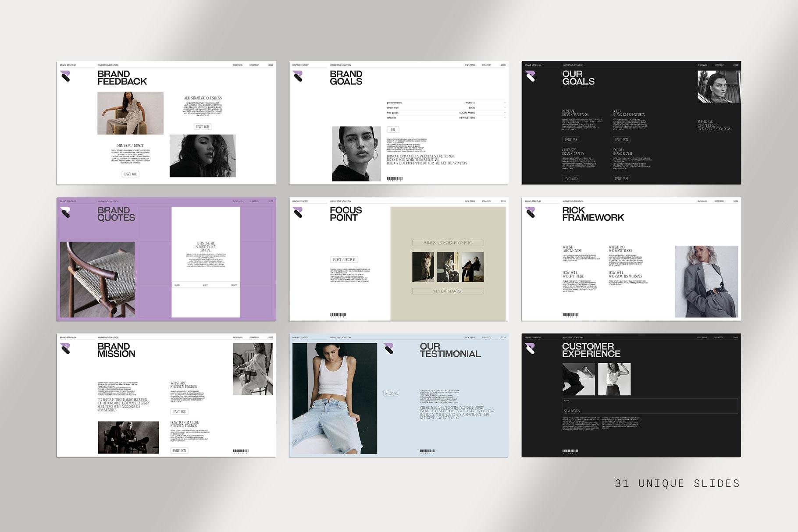The height and width of the screenshot is (532, 798).
Task: Click the barcode on Customer Experience slide
Action: (x=570, y=451)
